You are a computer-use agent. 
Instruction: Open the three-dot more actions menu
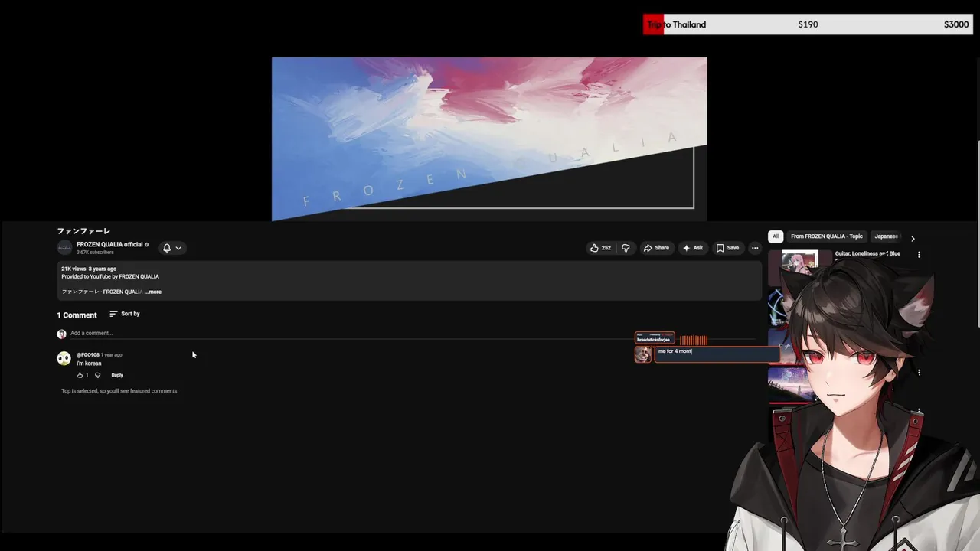pos(755,248)
